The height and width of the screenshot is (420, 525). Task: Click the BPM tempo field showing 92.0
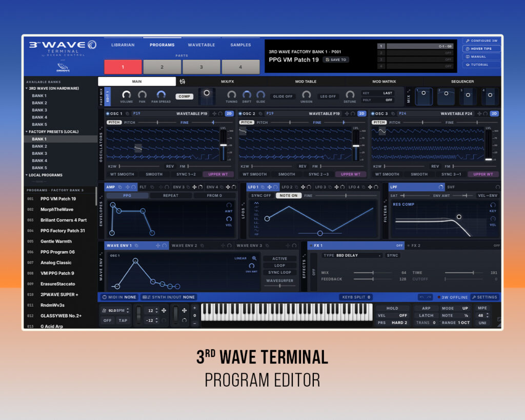pos(115,310)
